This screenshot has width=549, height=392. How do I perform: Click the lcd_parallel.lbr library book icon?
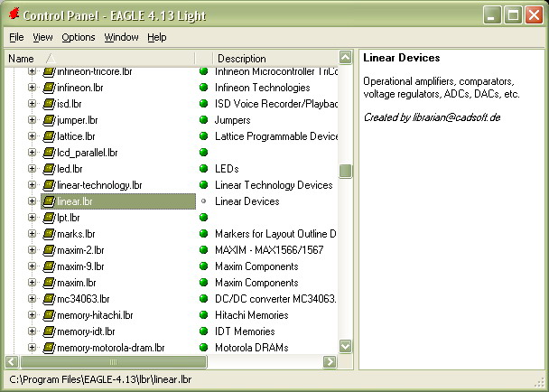(49, 153)
